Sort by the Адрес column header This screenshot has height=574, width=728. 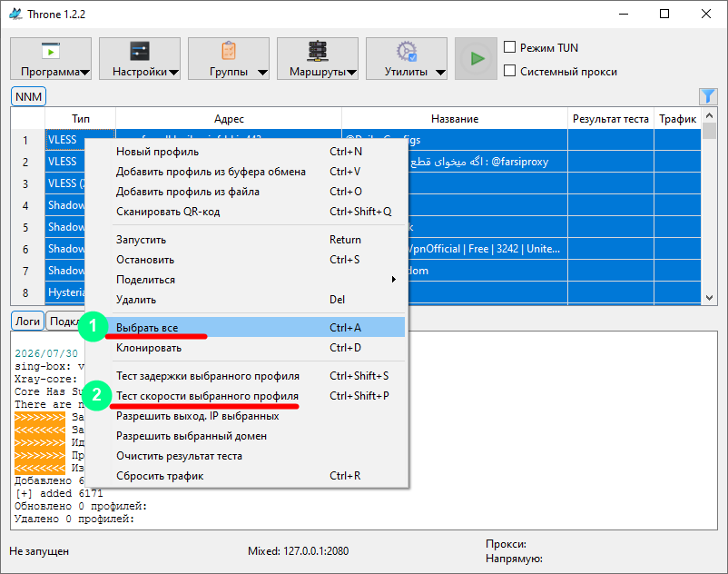229,119
